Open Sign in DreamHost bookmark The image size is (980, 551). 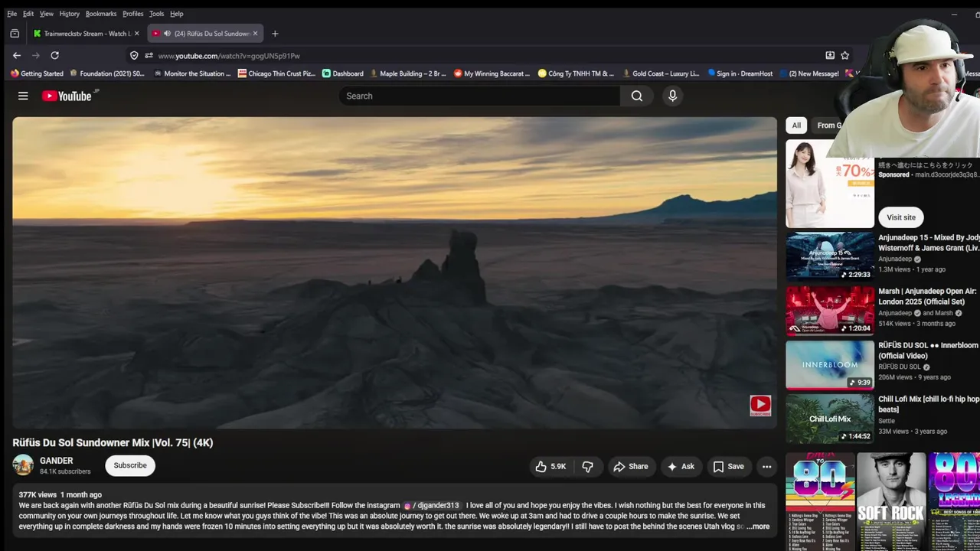740,73
